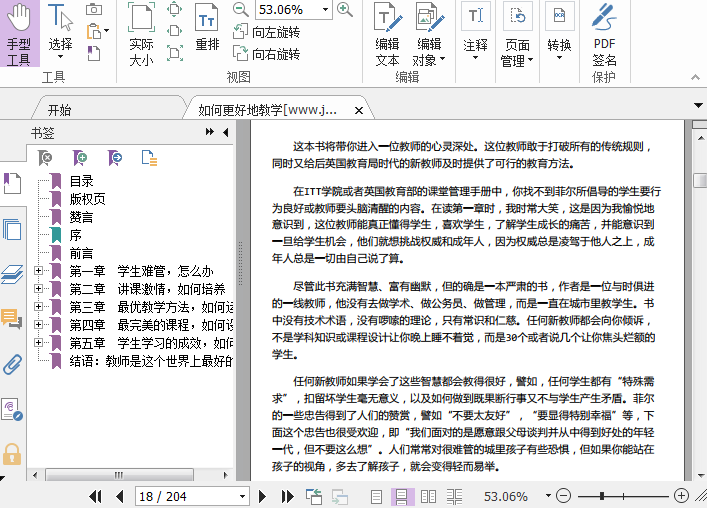The height and width of the screenshot is (508, 707).
Task: Click the add new bookmark icon
Action: point(80,157)
